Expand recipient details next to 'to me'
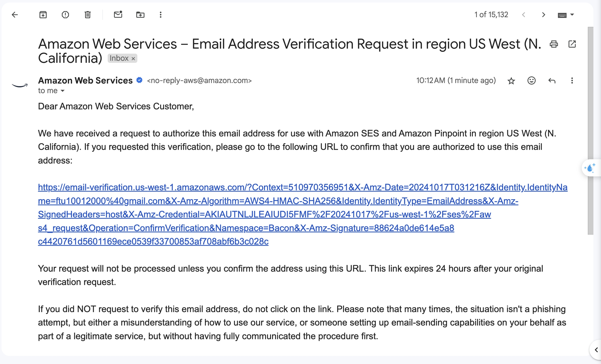The image size is (601, 364). click(63, 91)
